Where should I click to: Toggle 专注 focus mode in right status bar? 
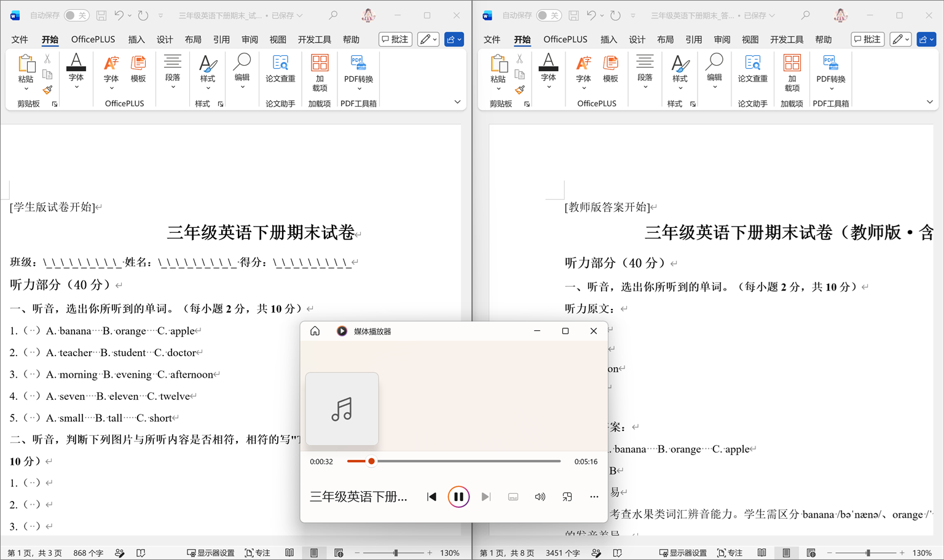(x=730, y=553)
